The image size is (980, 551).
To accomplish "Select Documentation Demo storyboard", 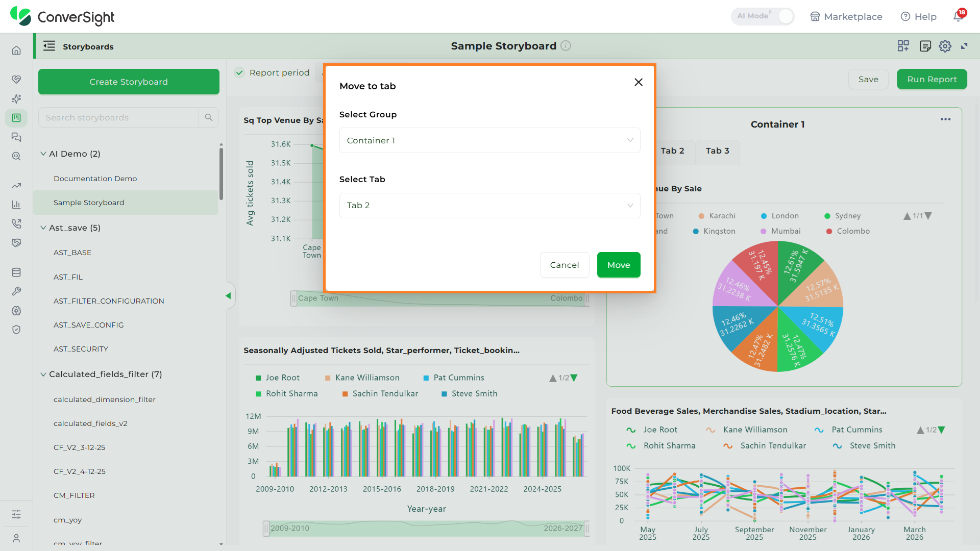I will click(95, 179).
